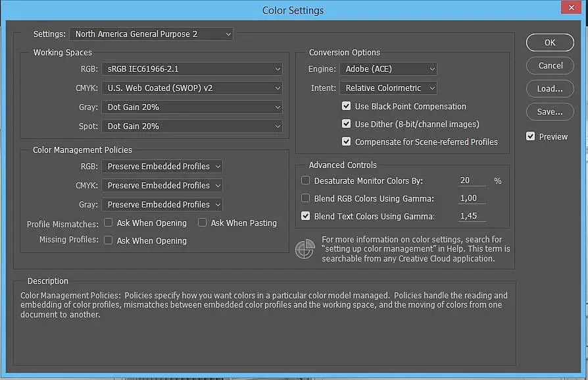This screenshot has width=588, height=380.
Task: Toggle Use Black Point Compensation checkbox
Action: pyautogui.click(x=347, y=106)
